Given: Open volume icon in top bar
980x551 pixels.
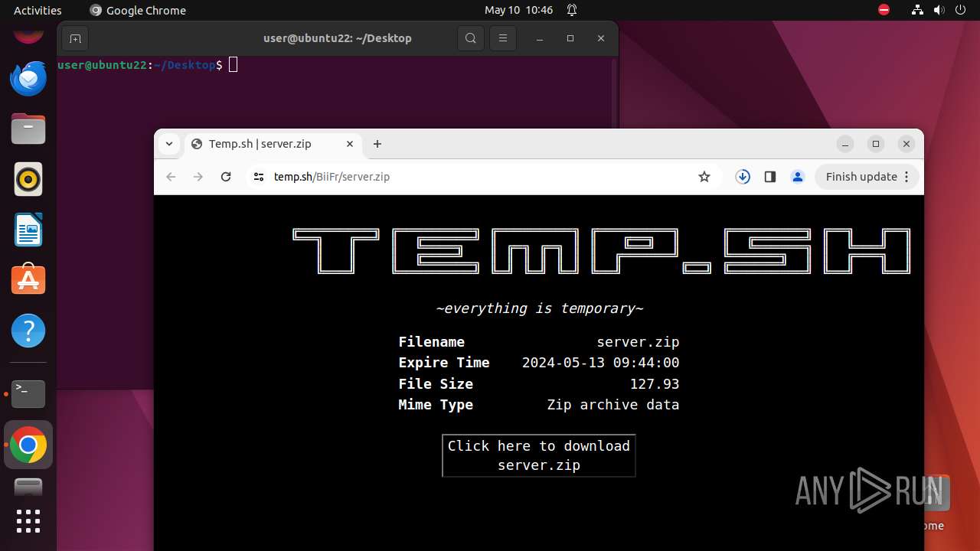Looking at the screenshot, I should tap(939, 10).
